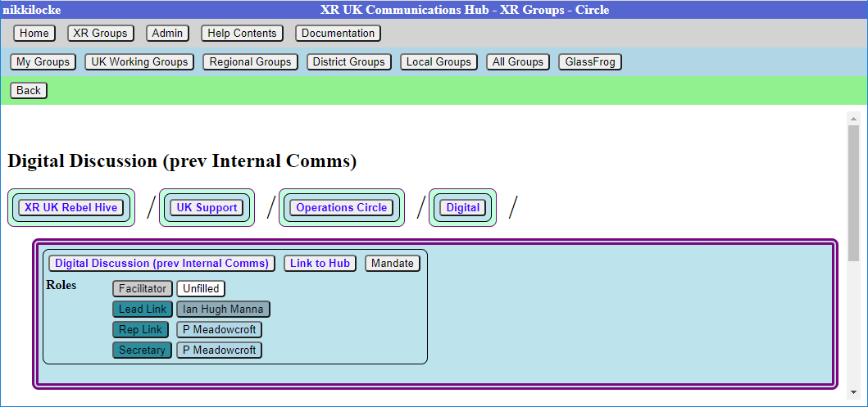Select the Facilitator role
This screenshot has height=407, width=868.
click(x=143, y=288)
